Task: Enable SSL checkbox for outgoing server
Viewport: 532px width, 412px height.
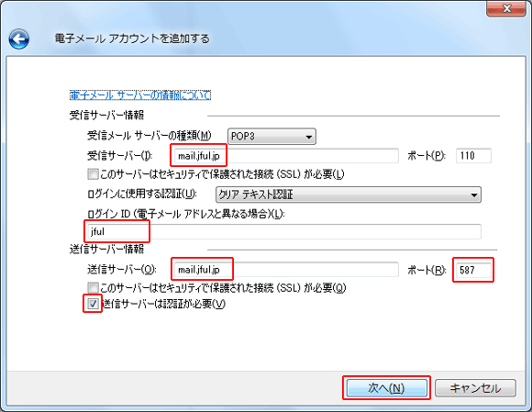Action: click(93, 288)
